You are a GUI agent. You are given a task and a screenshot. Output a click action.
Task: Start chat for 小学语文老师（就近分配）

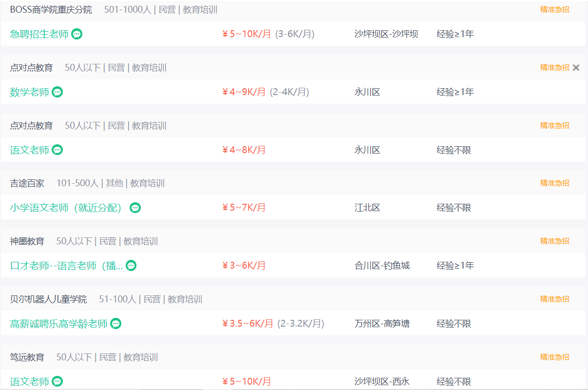tap(135, 208)
